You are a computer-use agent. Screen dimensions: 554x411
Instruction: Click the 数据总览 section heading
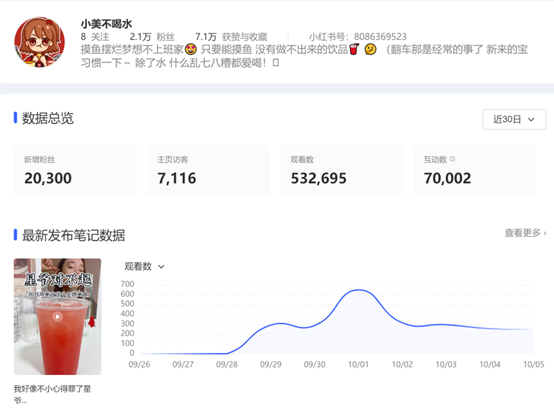[x=48, y=118]
